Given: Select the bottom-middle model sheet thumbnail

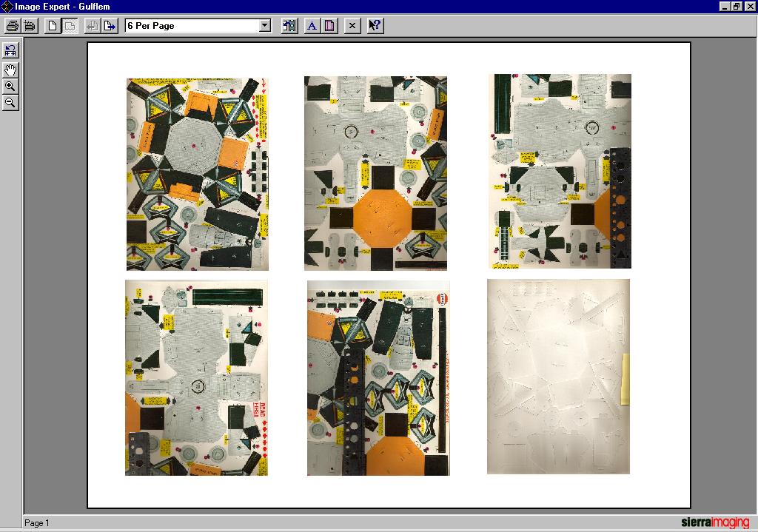Looking at the screenshot, I should point(378,378).
